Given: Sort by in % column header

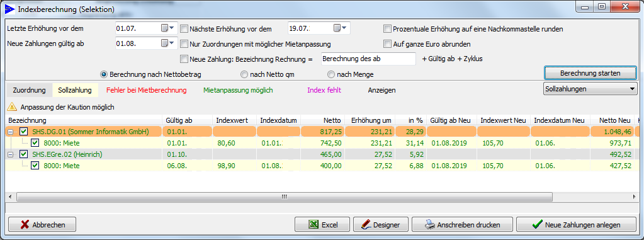Looking at the screenshot, I should point(411,120).
